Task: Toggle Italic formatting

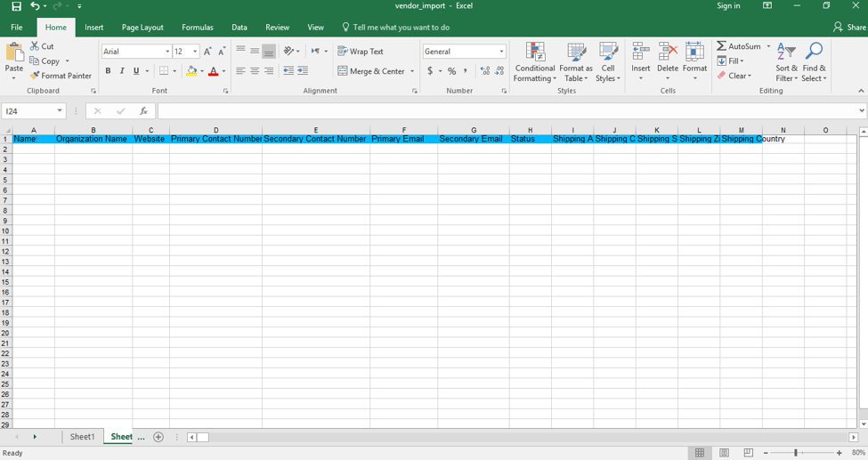Action: [122, 71]
